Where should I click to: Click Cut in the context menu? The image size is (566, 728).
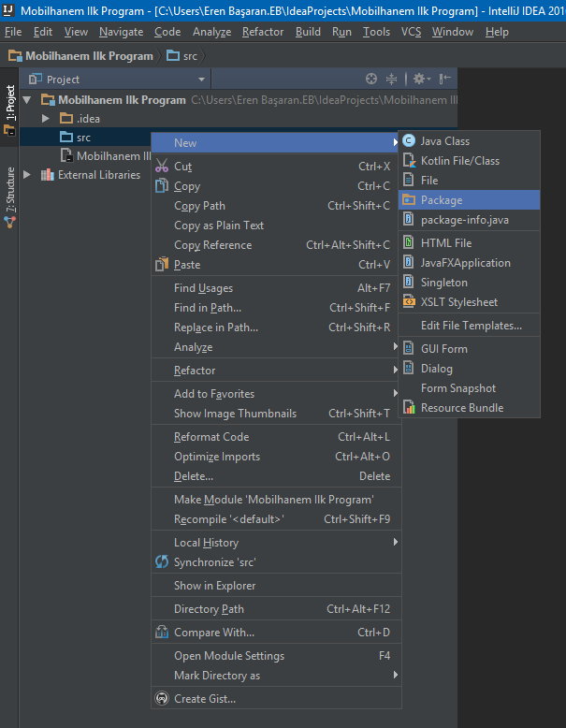pos(276,167)
